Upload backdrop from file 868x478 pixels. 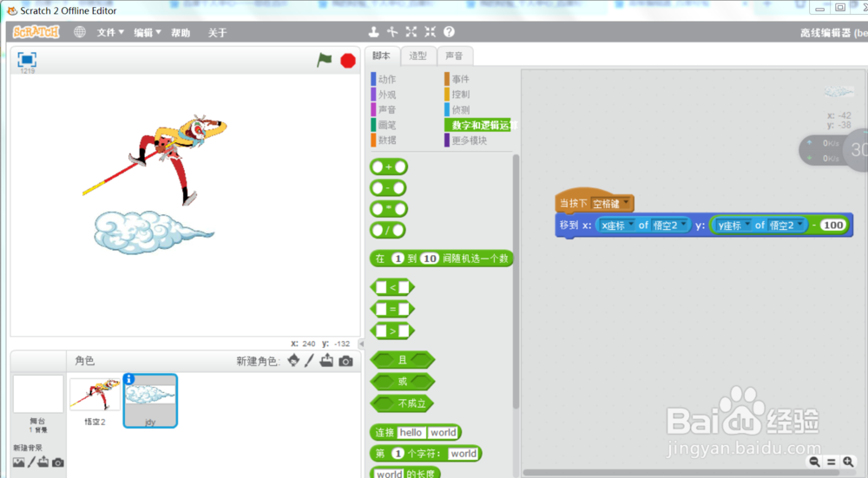43,462
